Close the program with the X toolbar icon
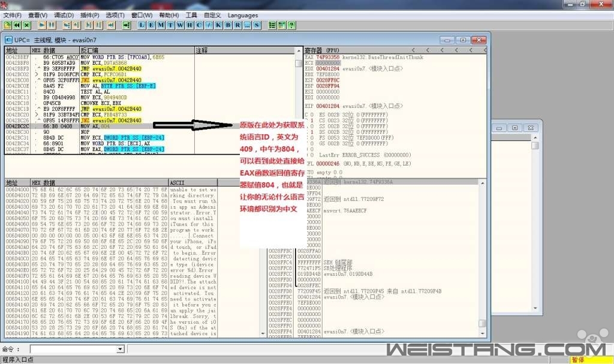The image size is (614, 364). point(27,25)
